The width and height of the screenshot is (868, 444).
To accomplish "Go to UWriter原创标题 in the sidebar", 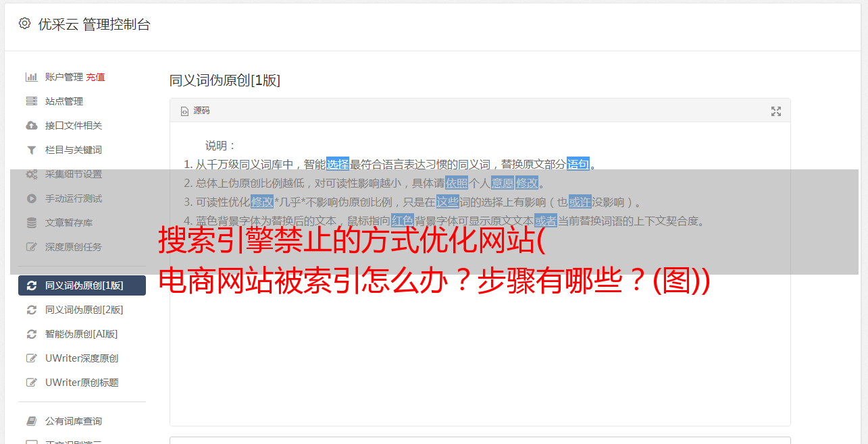I will coord(82,383).
